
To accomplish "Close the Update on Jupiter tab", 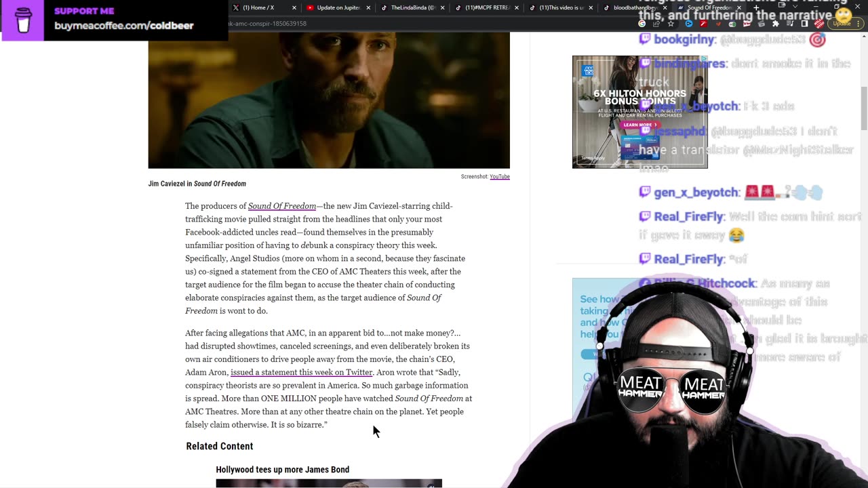I will click(x=368, y=7).
